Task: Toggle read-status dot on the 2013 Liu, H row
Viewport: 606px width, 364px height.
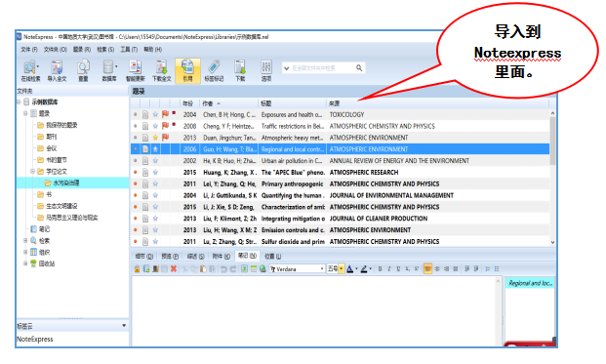Action: pyautogui.click(x=136, y=230)
